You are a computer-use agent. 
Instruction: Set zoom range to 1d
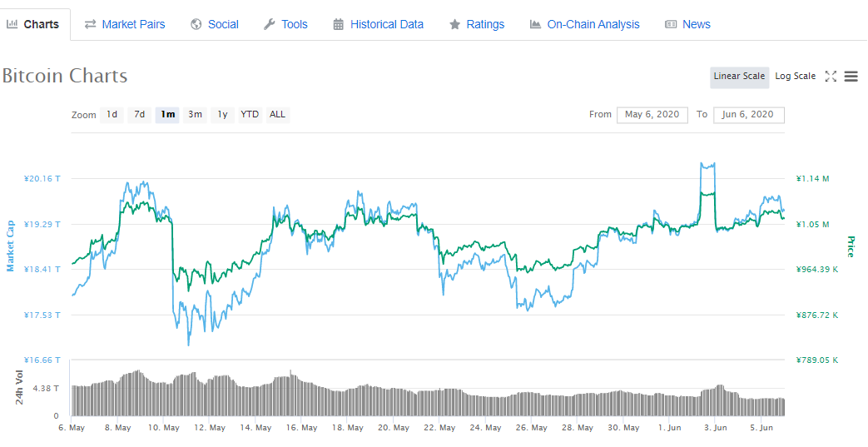(x=112, y=115)
